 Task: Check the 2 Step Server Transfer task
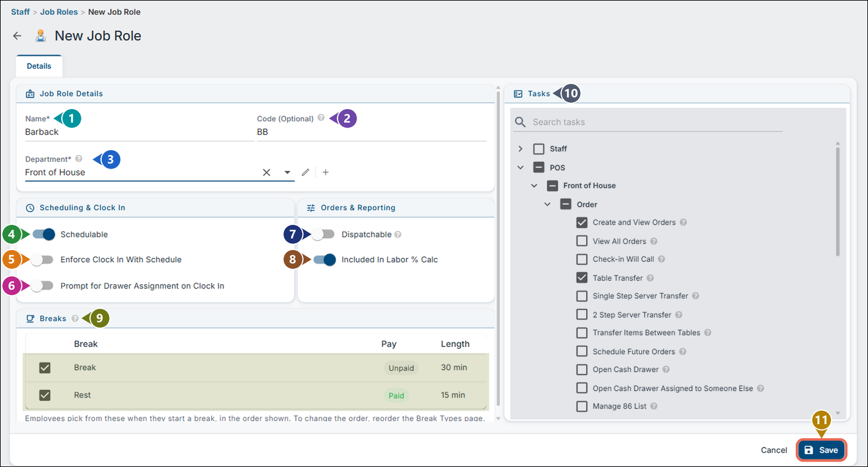tap(582, 314)
